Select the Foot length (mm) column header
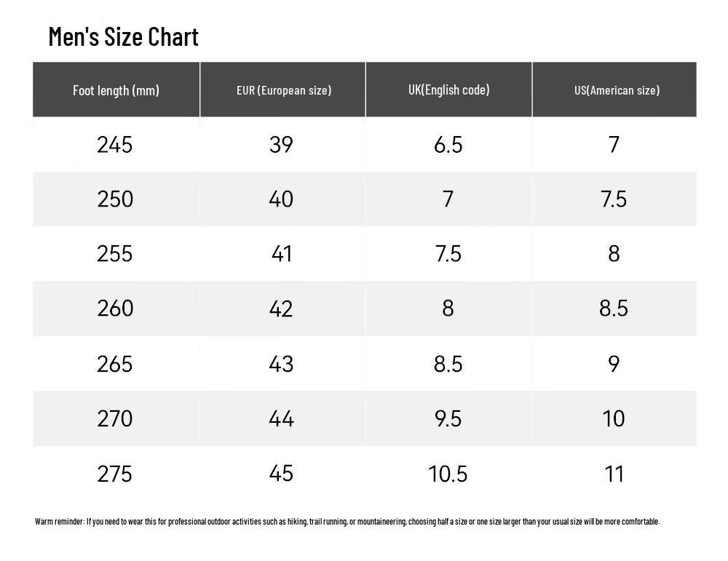Viewport: 728px width, 561px height. (116, 89)
